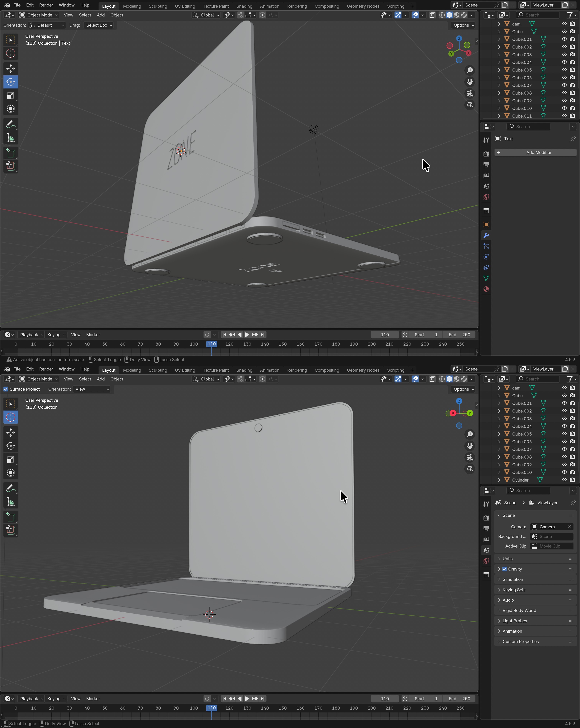Enable the Surface Project checkbox

point(6,389)
